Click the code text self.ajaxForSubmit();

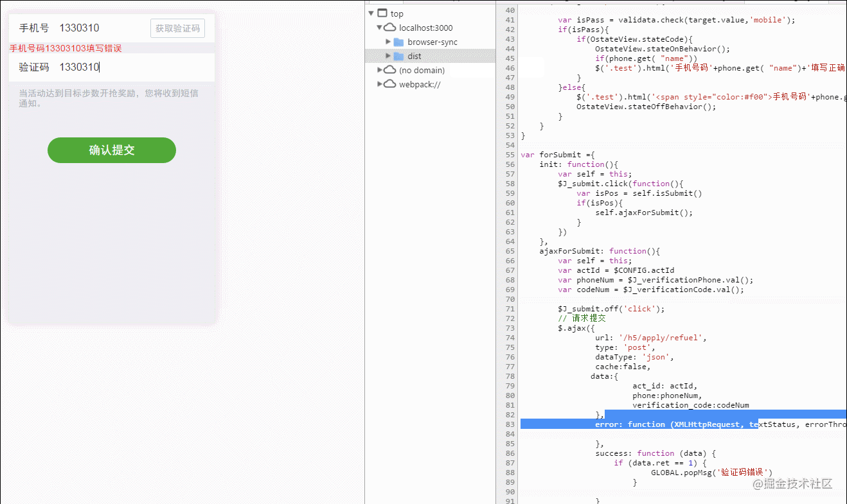[x=644, y=213]
